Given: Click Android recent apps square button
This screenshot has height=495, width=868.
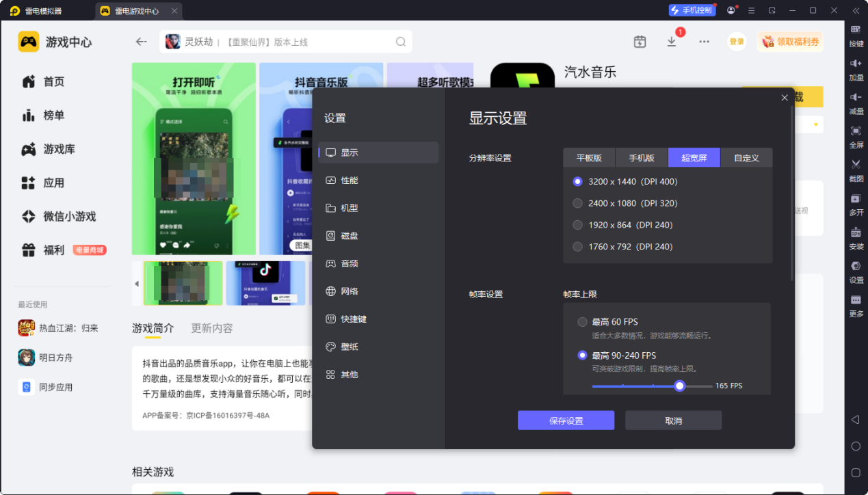Looking at the screenshot, I should pos(856,472).
